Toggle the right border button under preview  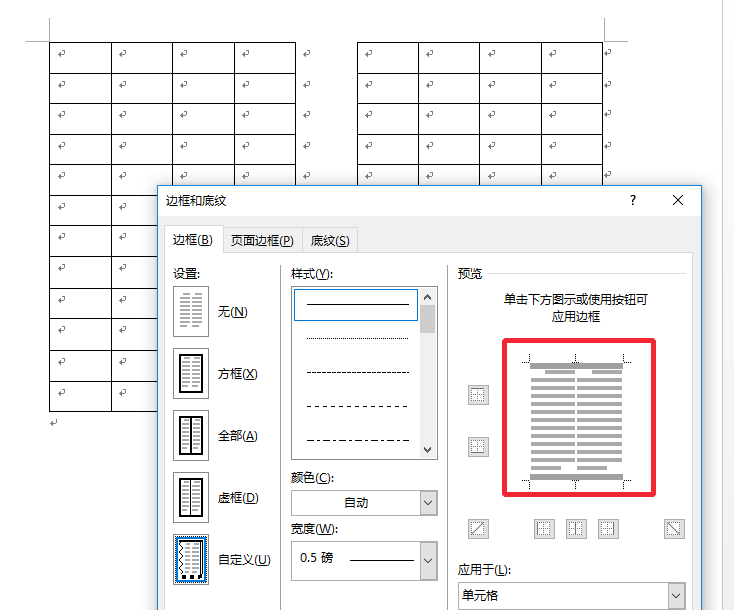[608, 529]
